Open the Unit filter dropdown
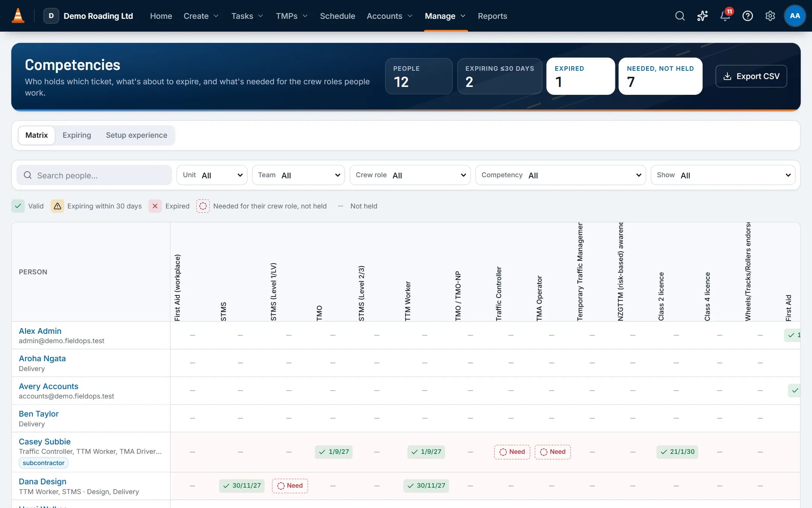This screenshot has width=812, height=508. tap(212, 175)
